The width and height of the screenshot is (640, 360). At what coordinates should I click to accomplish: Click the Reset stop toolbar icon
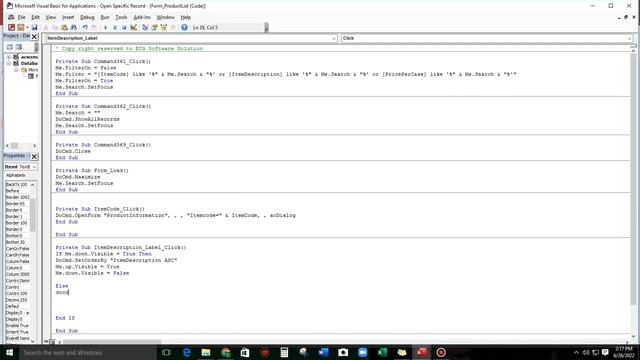pyautogui.click(x=124, y=27)
